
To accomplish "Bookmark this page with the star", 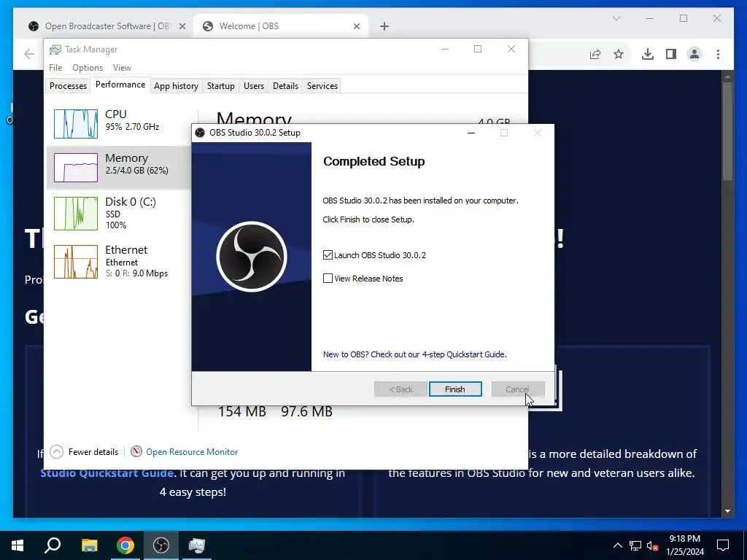I will point(619,54).
